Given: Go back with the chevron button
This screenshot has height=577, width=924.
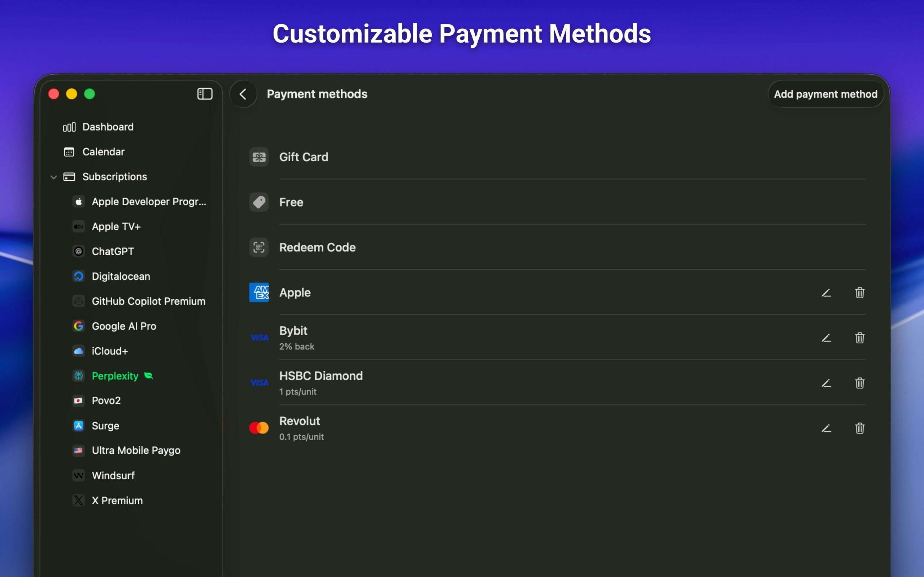Looking at the screenshot, I should [x=243, y=94].
